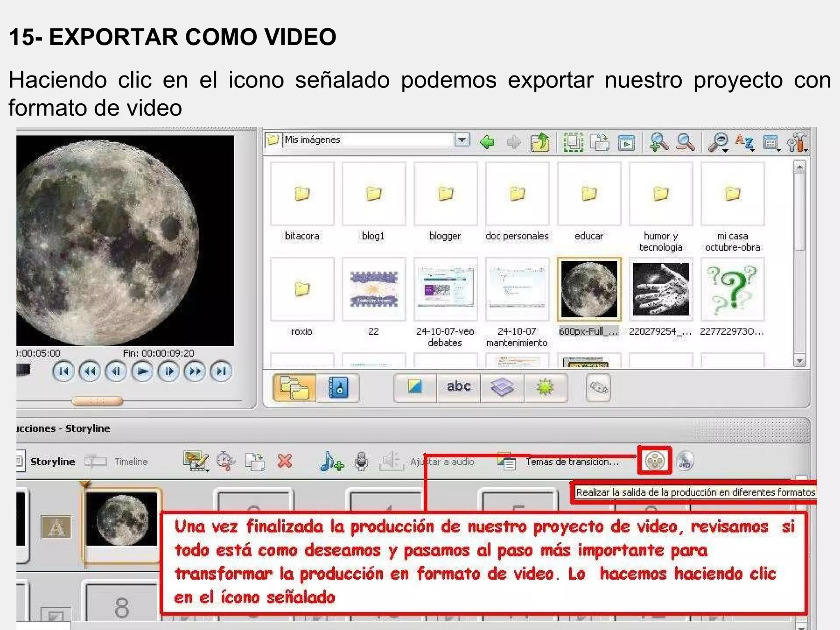Click the fast forward playback button

(x=195, y=372)
